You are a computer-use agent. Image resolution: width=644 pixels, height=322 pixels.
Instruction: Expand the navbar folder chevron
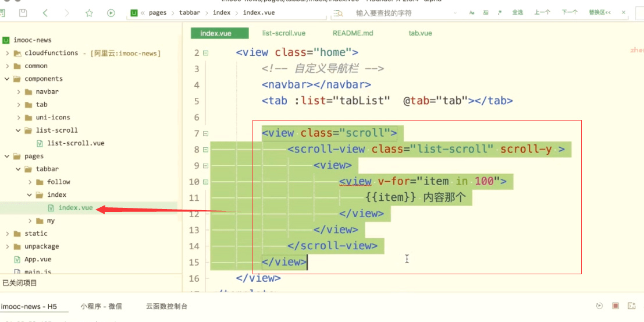click(19, 91)
